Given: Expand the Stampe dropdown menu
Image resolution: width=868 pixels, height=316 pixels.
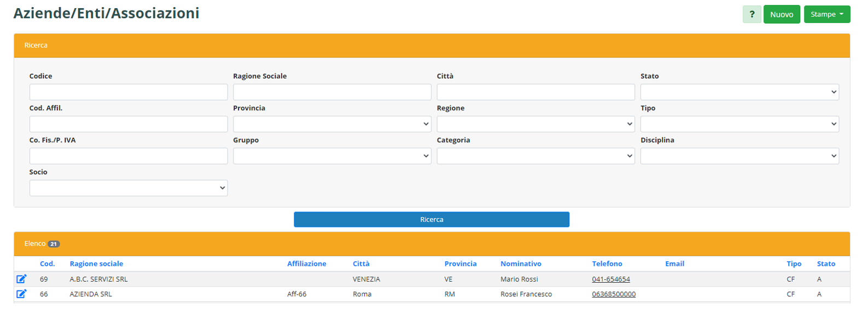Looking at the screenshot, I should 826,14.
